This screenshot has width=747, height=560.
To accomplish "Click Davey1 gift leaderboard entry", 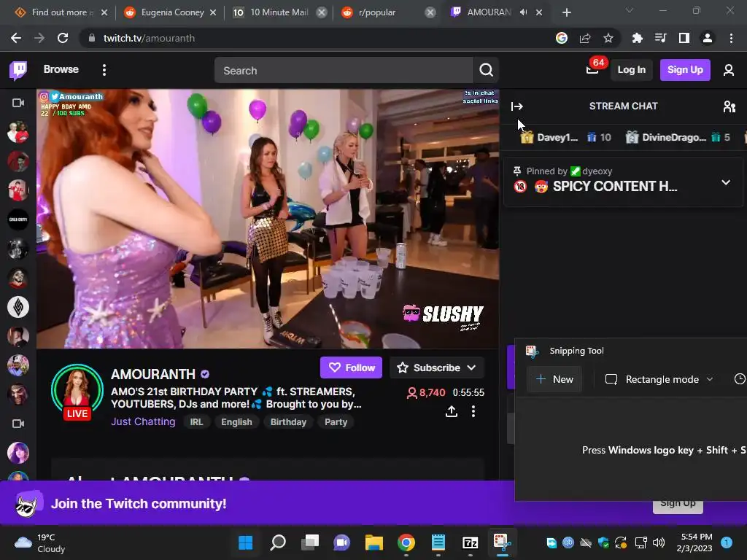I will pos(565,138).
